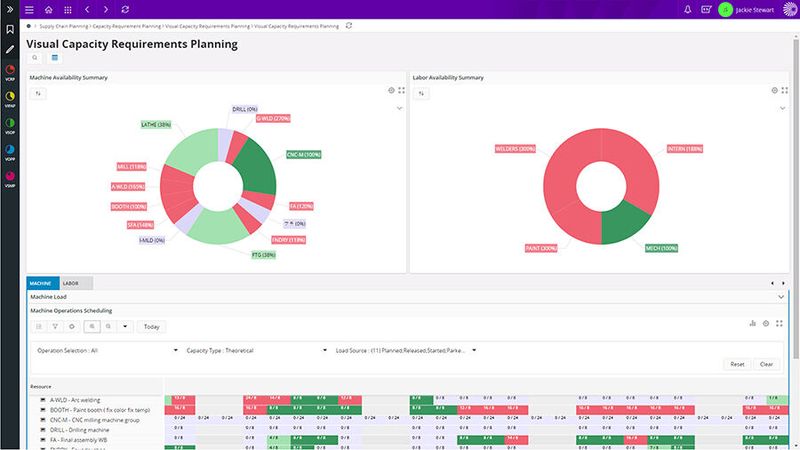This screenshot has height=450, width=800.
Task: Collapse the Machine Load section chevron
Action: 780,297
